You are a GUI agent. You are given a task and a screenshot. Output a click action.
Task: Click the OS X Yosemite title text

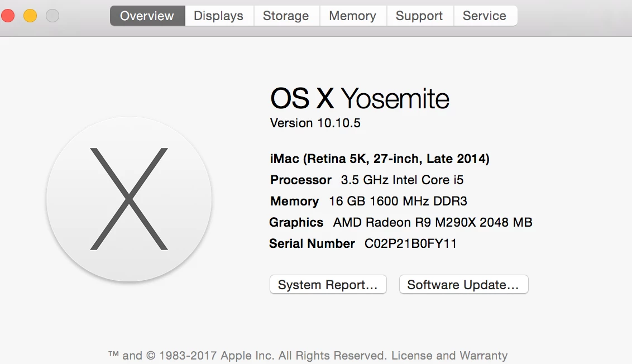(360, 99)
